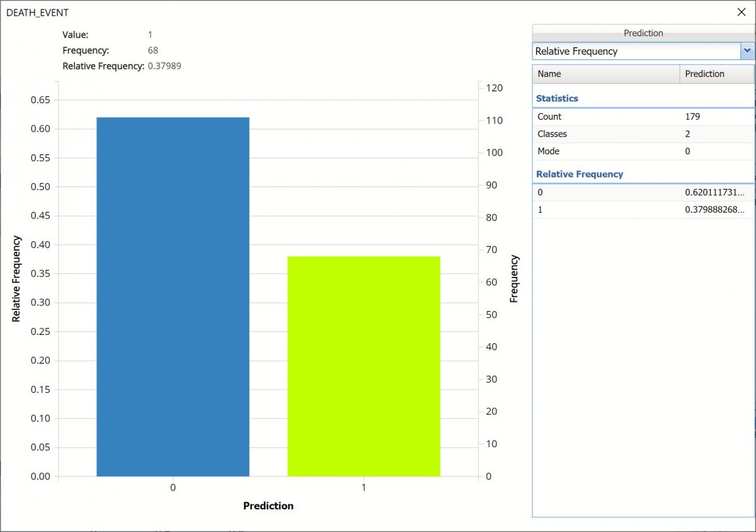Collapse the Relative Frequency section in table
This screenshot has width=756, height=532.
click(x=579, y=174)
